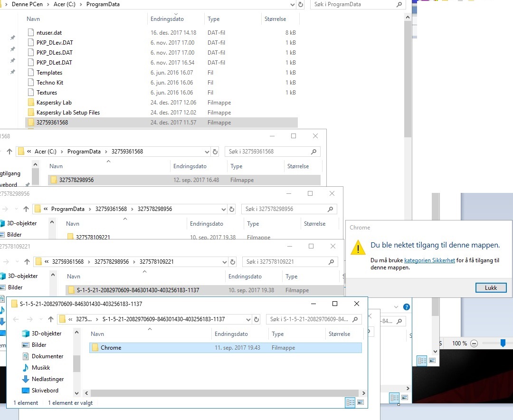Click the blue help question mark icon
This screenshot has width=513, height=420.
pos(406,307)
